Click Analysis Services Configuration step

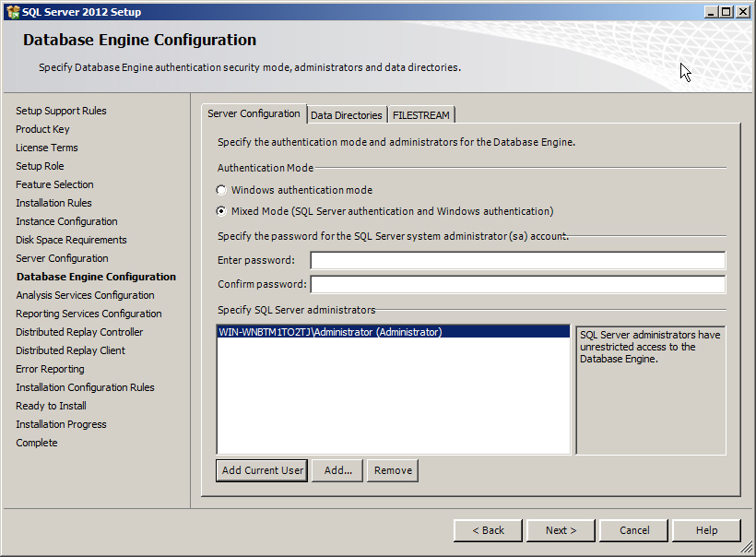click(x=85, y=295)
